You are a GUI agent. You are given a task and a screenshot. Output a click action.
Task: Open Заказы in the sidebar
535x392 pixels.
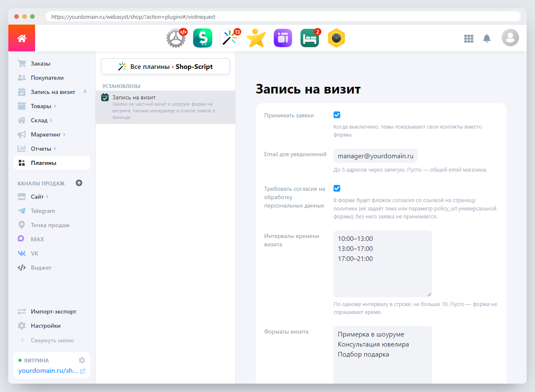point(52,63)
